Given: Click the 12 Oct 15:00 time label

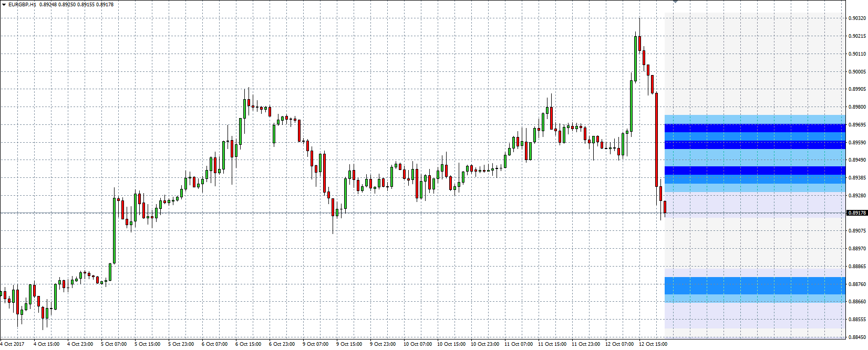Looking at the screenshot, I should [x=653, y=344].
